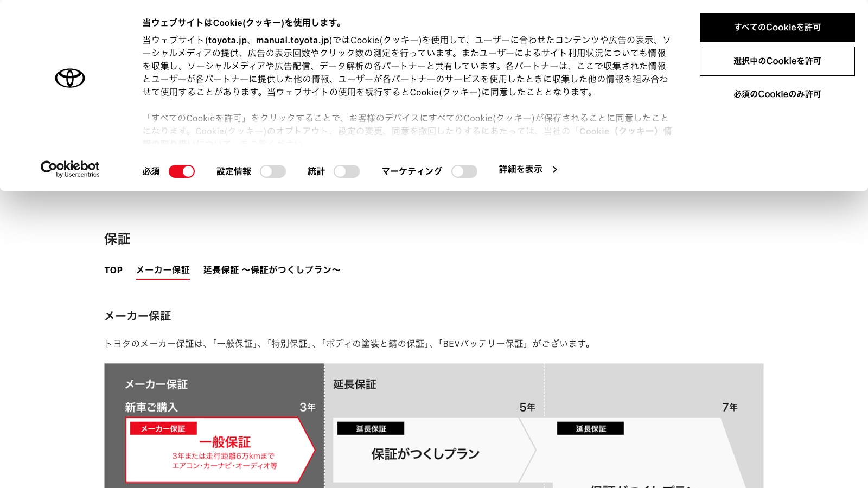Screen dimensions: 868x488
Task: Click the 延長保証 black label under 7年
Action: [x=590, y=428]
